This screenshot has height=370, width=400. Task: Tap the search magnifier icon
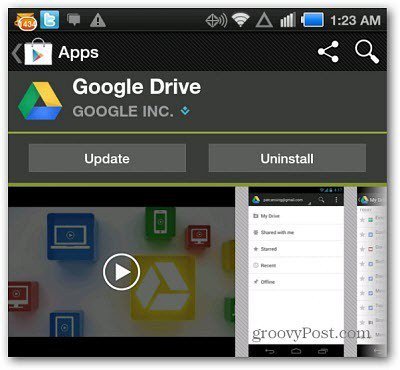367,52
